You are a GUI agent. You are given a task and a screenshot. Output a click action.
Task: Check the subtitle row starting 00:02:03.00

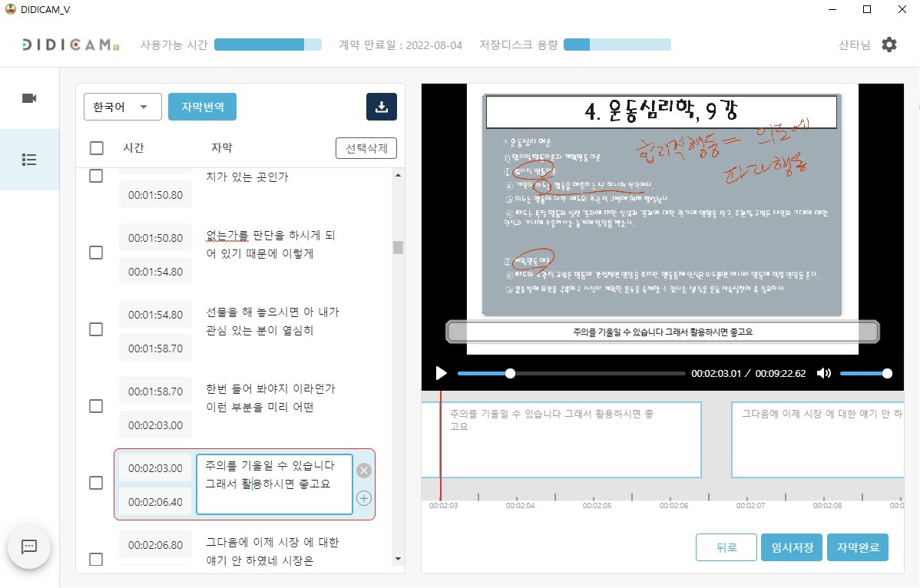point(96,483)
